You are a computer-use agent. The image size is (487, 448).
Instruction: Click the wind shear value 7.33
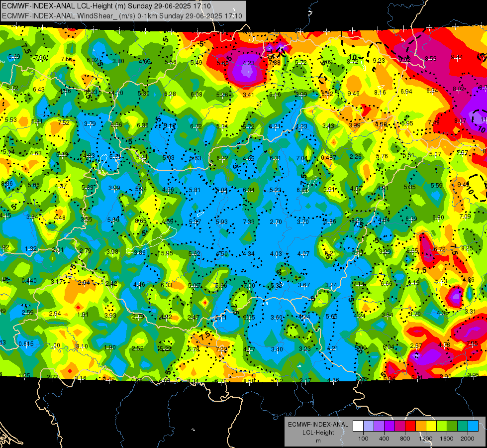[249, 222]
